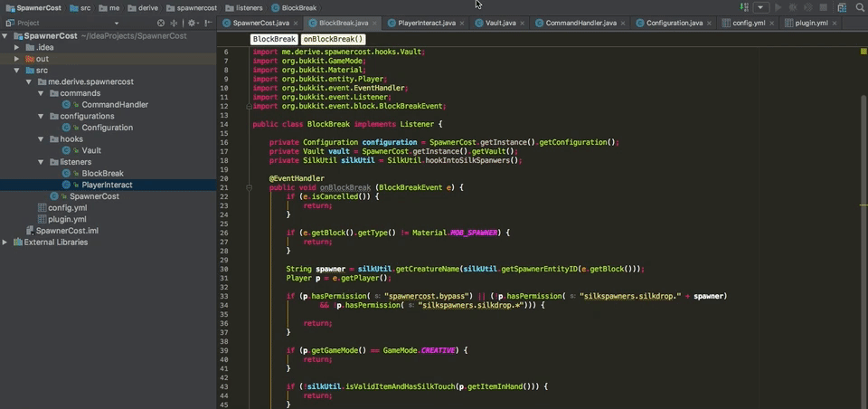Expand the .idea folder
The image size is (868, 409).
[x=17, y=47]
